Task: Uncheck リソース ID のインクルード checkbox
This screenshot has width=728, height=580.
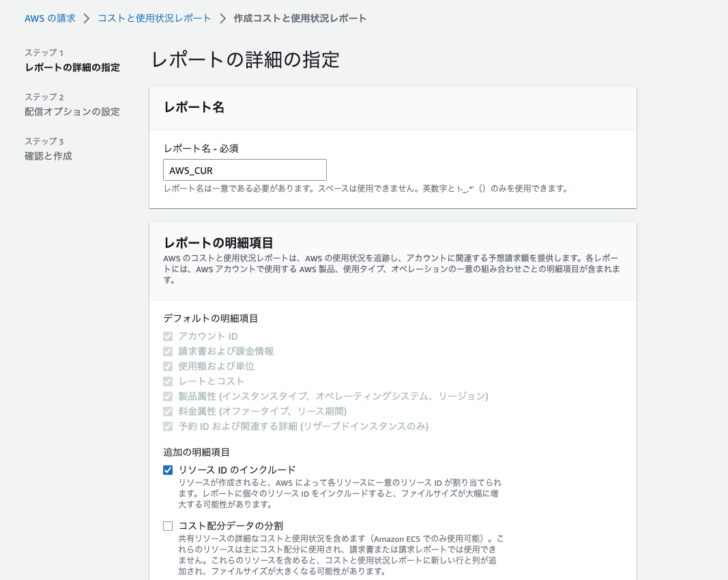Action: tap(168, 470)
